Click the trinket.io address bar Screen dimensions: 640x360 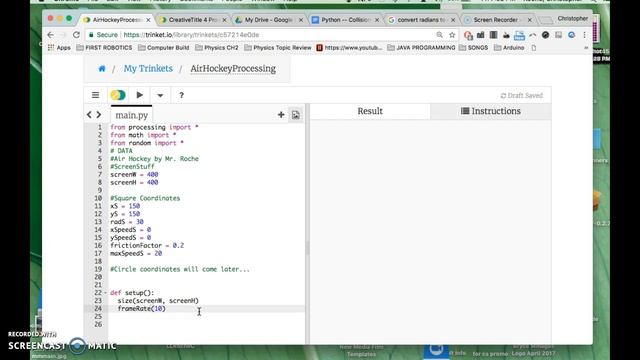click(261, 35)
